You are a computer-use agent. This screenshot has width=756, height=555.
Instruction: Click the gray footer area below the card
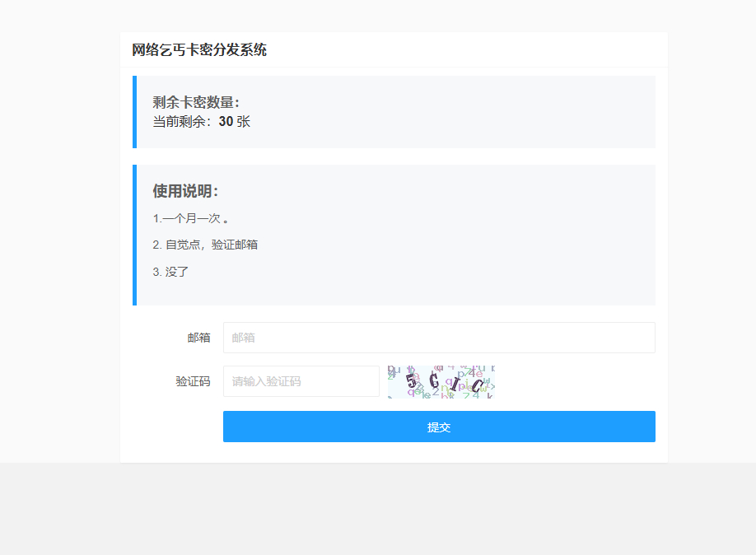378,511
